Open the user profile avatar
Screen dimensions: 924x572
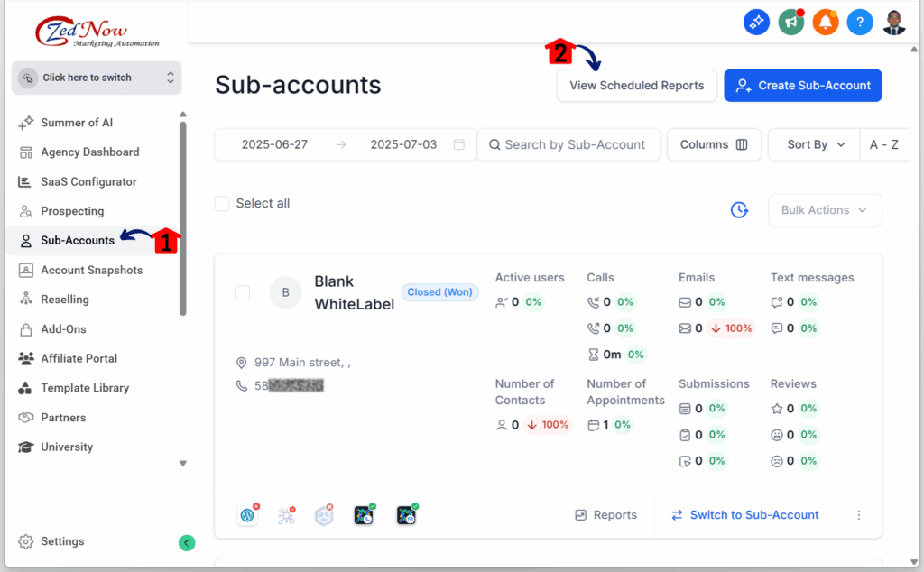[x=894, y=23]
